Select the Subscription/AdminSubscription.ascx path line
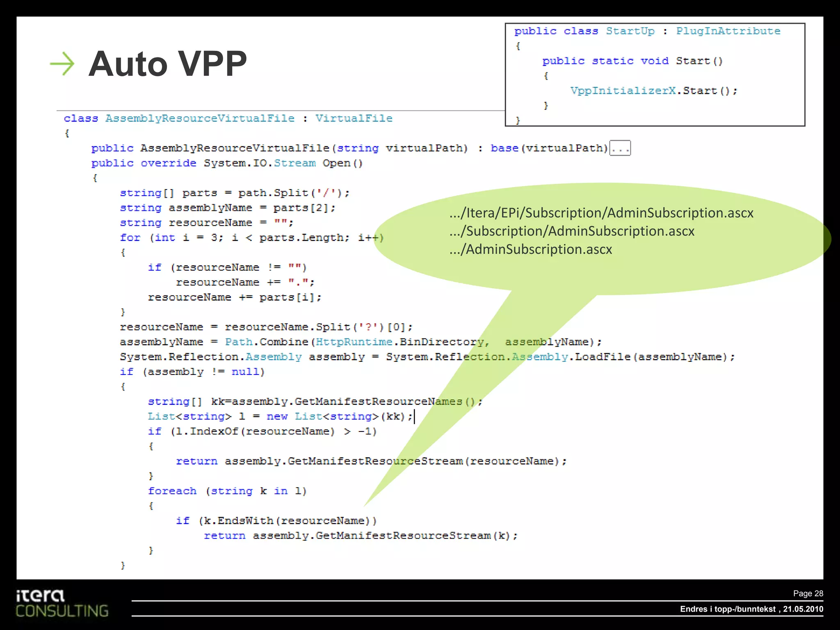Image resolution: width=840 pixels, height=630 pixels. click(x=572, y=231)
